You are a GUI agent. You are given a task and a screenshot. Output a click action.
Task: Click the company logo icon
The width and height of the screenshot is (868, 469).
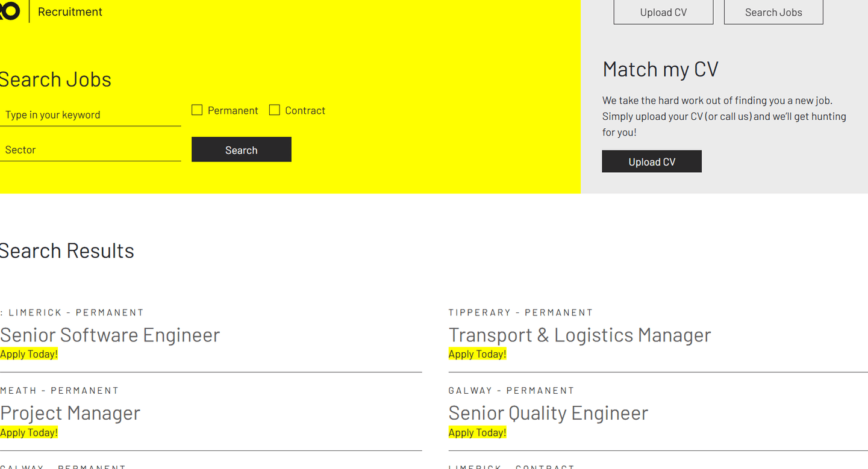(x=10, y=11)
